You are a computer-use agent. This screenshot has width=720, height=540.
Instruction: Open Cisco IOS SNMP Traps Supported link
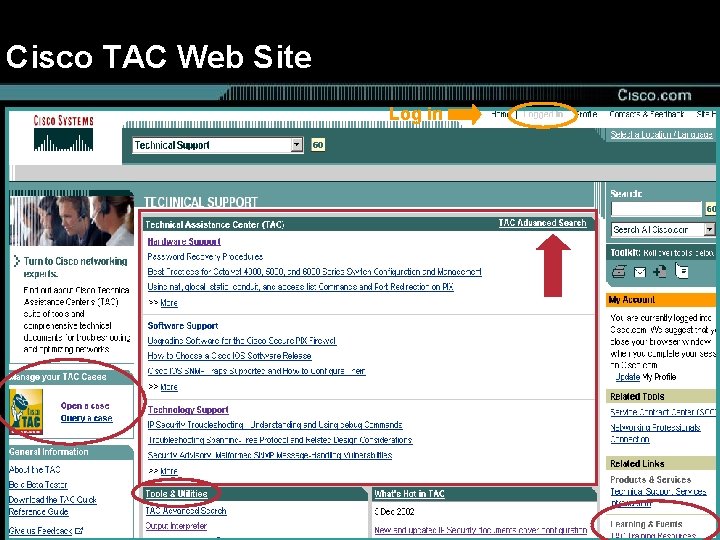click(x=256, y=371)
